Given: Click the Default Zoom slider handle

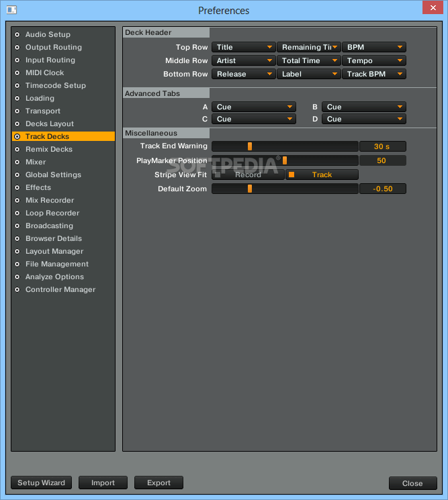Looking at the screenshot, I should tap(250, 189).
